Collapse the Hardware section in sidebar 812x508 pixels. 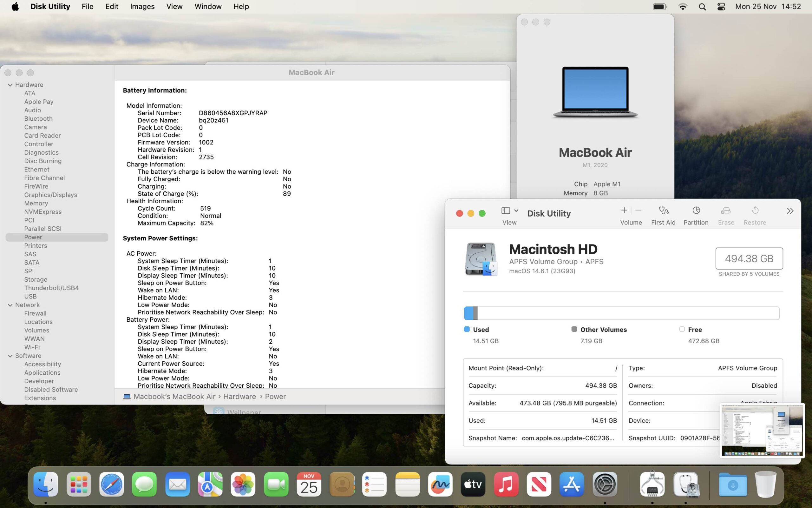(10, 85)
